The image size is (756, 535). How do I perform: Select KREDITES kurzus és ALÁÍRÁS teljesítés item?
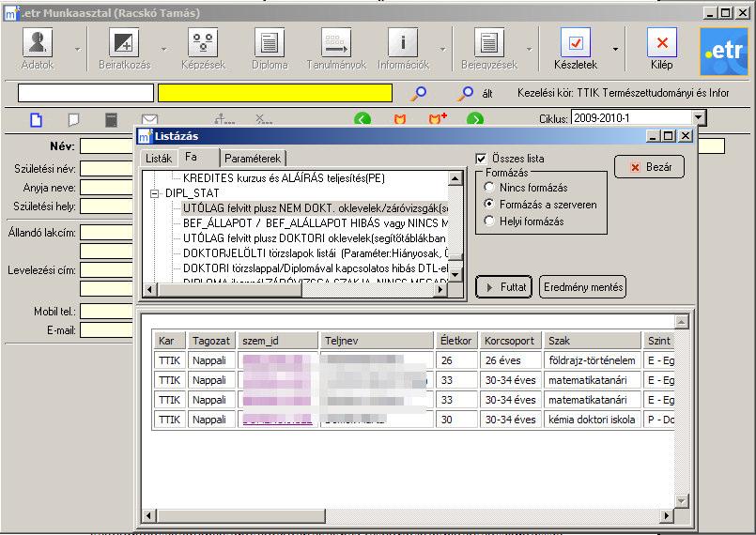[x=284, y=178]
